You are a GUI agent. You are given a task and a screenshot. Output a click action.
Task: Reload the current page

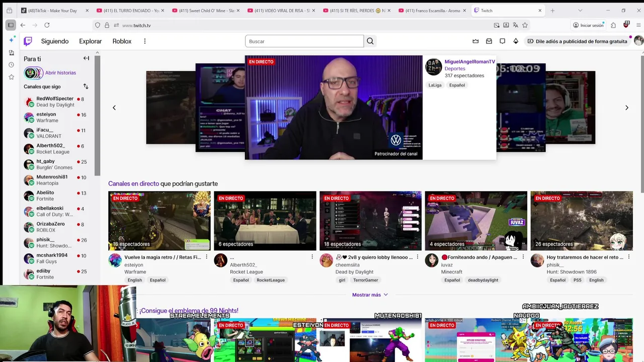pyautogui.click(x=47, y=25)
